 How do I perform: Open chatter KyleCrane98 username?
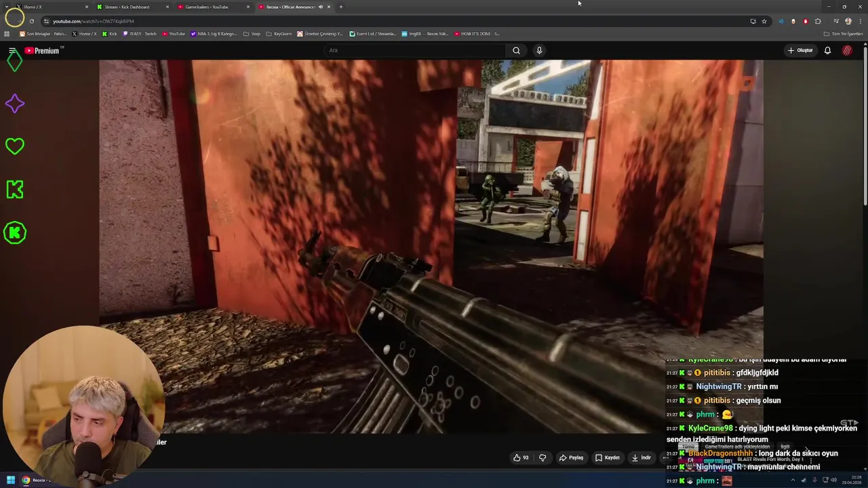tap(710, 428)
